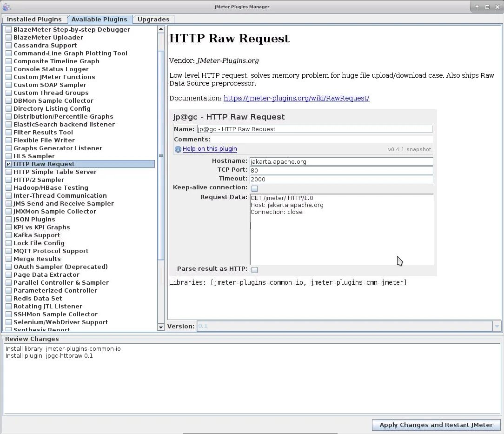
Task: Open the RawRequest documentation link
Action: 296,98
